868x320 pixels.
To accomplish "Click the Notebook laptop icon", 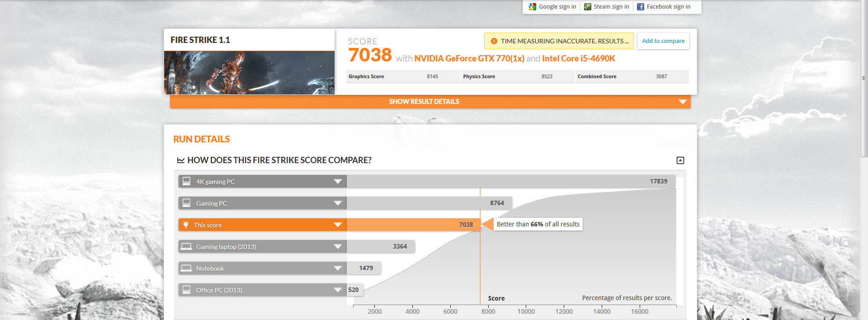I will coord(186,268).
